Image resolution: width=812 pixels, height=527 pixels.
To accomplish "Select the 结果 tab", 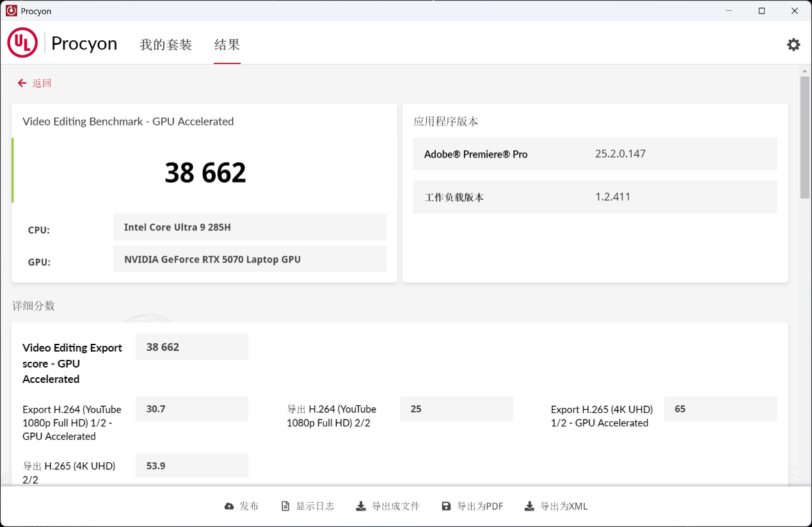I will coord(227,45).
